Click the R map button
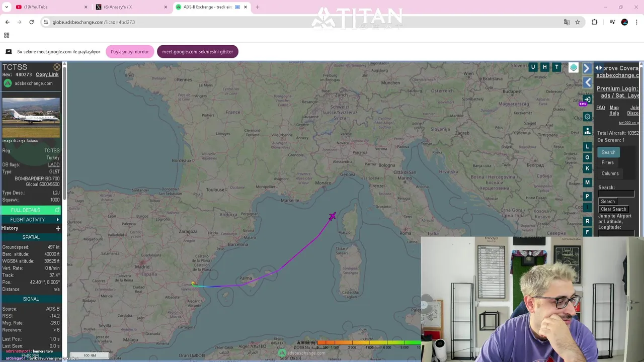 pos(587,221)
